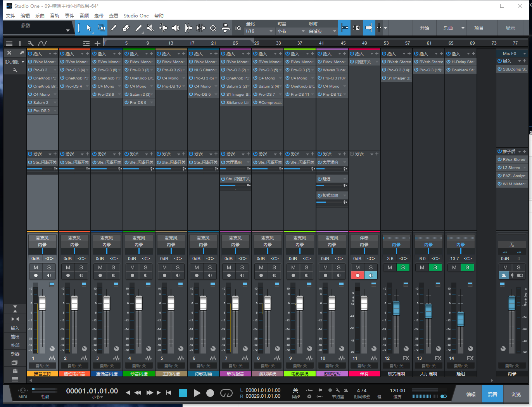Viewport: 532px width, 407px height.
Task: Click 自动:关 on the 伴奏 channel
Action: pos(364,366)
